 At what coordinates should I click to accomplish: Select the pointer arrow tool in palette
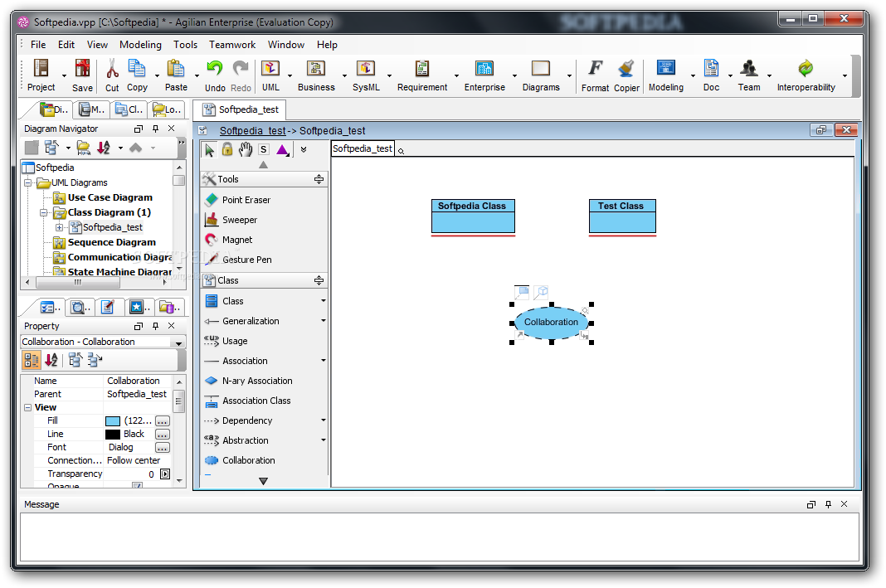(x=209, y=149)
